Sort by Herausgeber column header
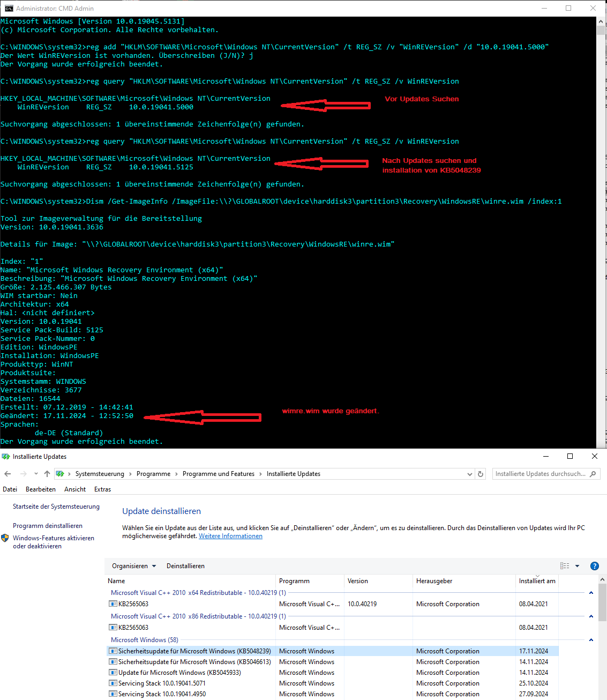This screenshot has height=700, width=607. point(464,581)
